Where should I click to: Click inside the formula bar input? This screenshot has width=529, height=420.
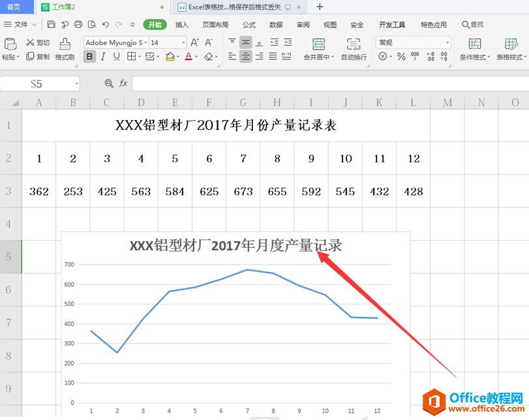click(x=330, y=83)
